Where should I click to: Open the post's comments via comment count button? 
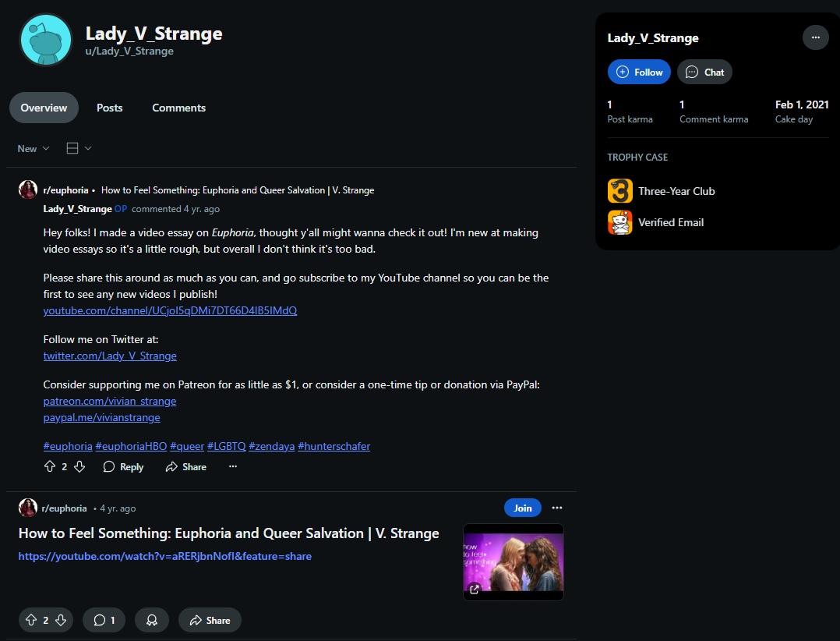[x=104, y=620]
